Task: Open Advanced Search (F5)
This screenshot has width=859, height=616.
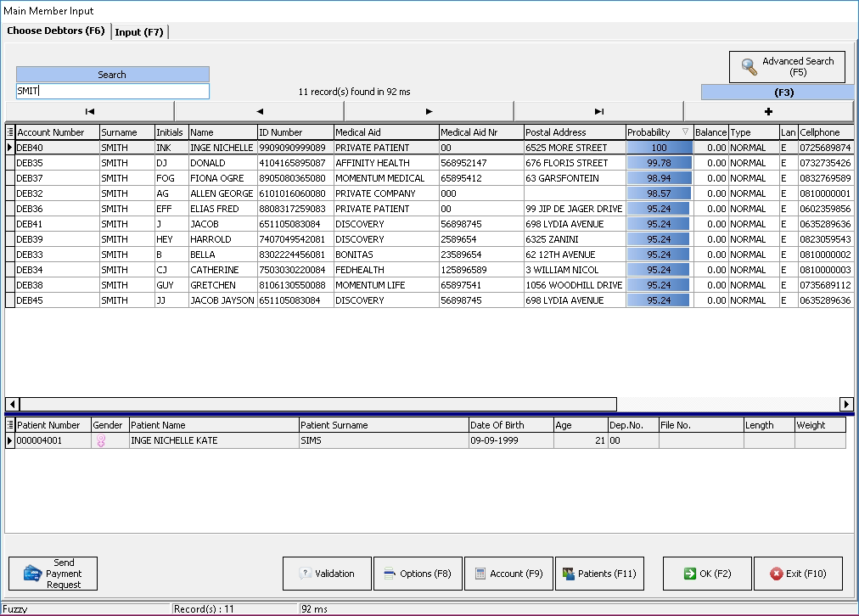Action: click(x=787, y=67)
